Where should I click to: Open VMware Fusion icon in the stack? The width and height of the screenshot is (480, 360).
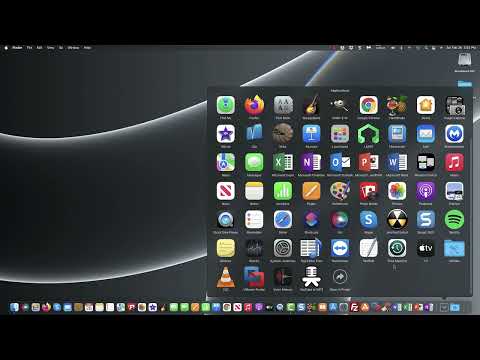[x=254, y=277]
